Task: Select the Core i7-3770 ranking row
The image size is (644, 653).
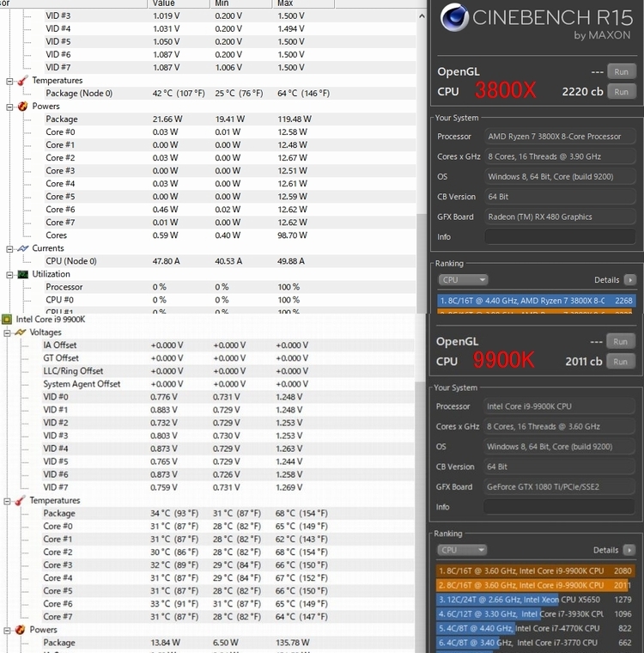Action: 535,643
